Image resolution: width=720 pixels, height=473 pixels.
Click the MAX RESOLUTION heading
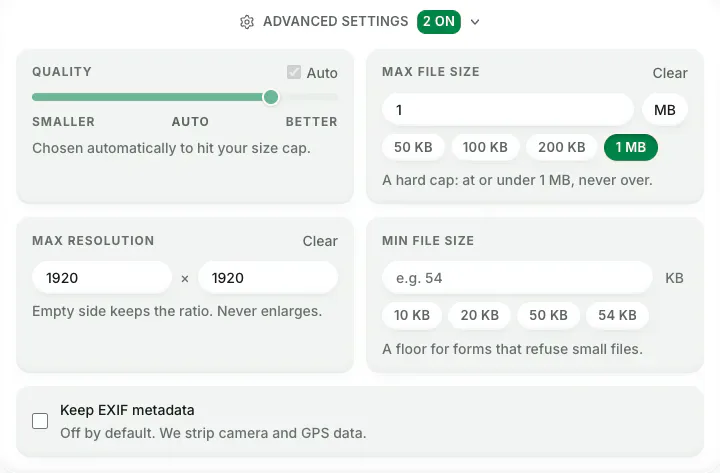93,241
